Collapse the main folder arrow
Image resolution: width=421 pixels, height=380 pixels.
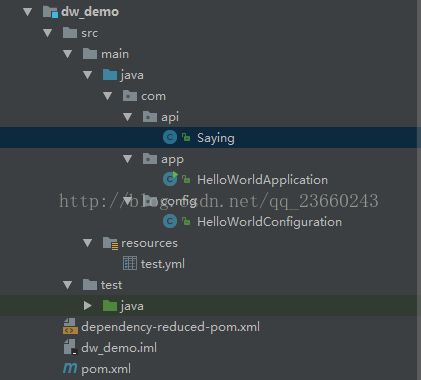pos(68,54)
